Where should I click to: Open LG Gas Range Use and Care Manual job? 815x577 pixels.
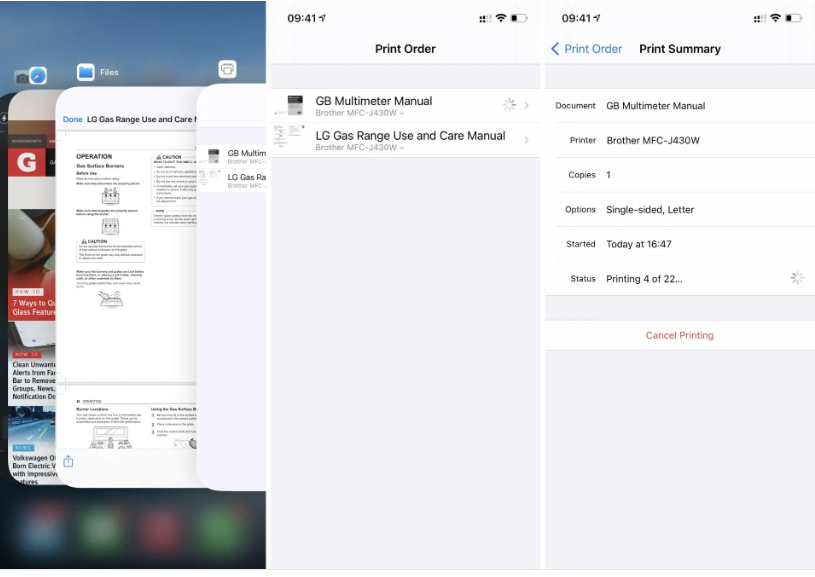pos(405,140)
